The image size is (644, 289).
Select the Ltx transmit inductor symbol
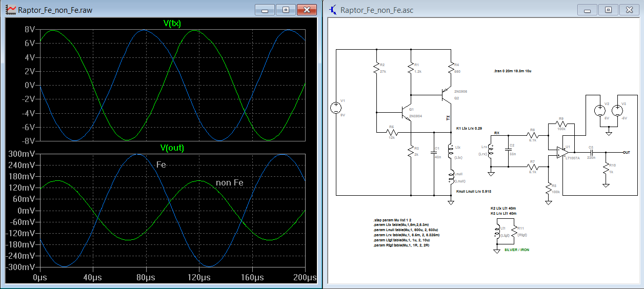pos(451,150)
